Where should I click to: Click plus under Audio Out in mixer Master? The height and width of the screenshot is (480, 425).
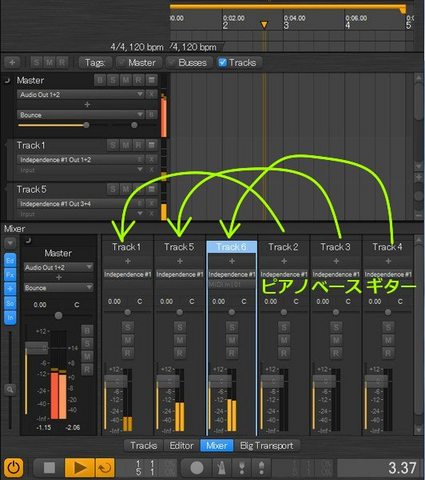click(x=59, y=277)
